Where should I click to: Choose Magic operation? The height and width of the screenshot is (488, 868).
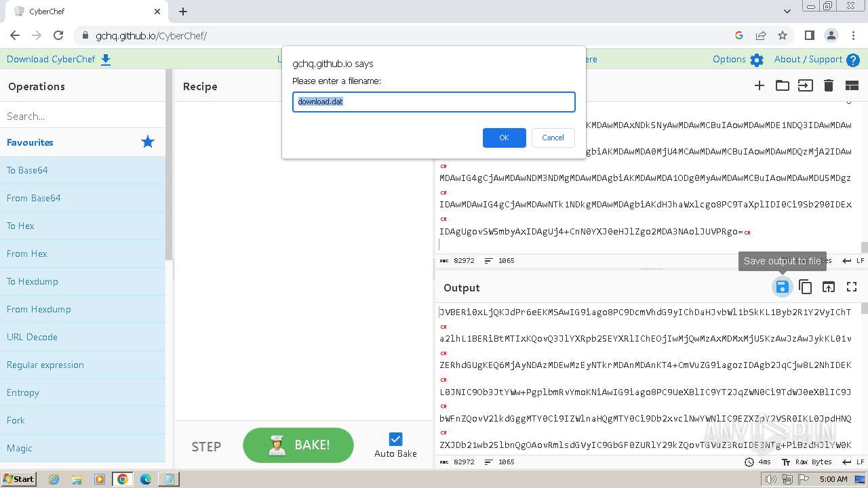[83, 448]
